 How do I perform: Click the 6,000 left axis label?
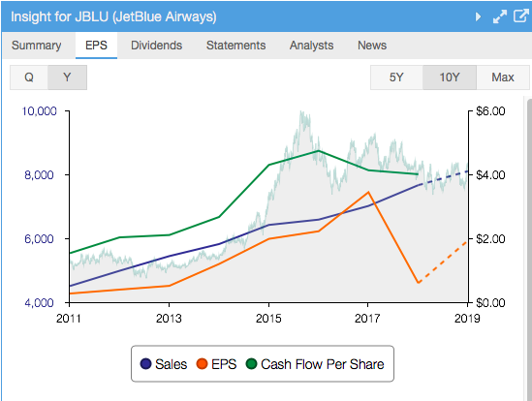point(39,239)
